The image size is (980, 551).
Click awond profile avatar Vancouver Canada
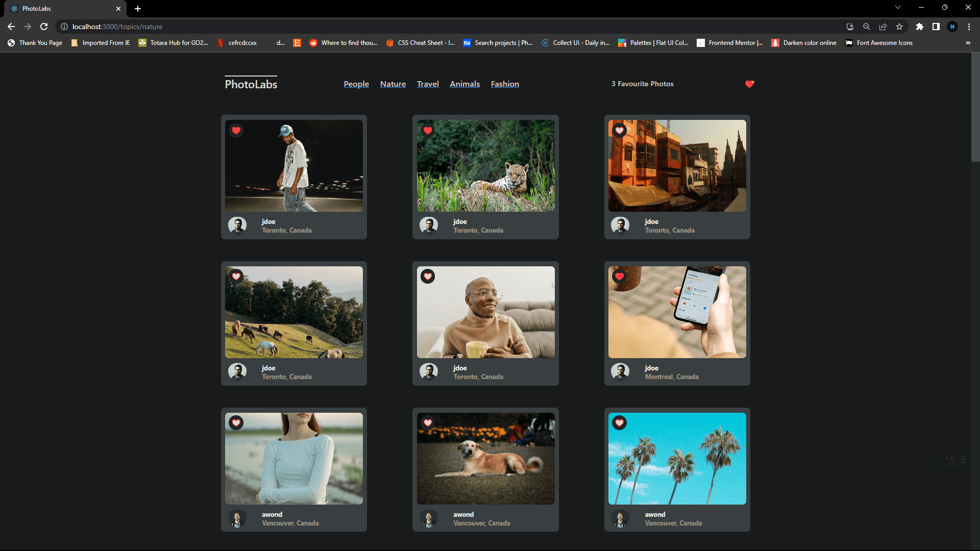(237, 518)
